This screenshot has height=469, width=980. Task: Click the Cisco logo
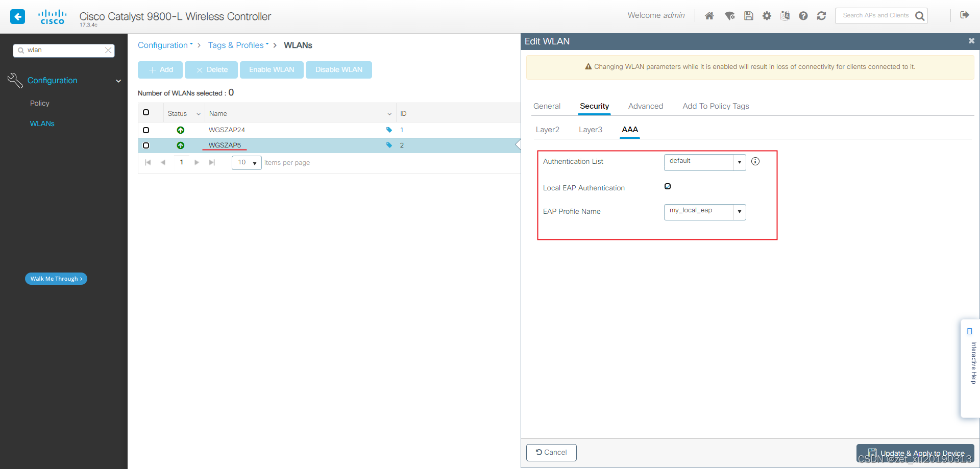pos(53,17)
